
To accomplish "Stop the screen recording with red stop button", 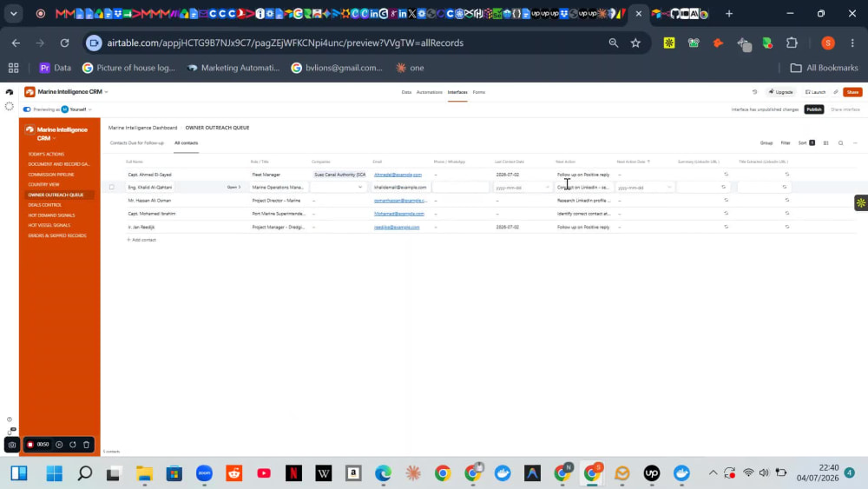I will pyautogui.click(x=30, y=444).
